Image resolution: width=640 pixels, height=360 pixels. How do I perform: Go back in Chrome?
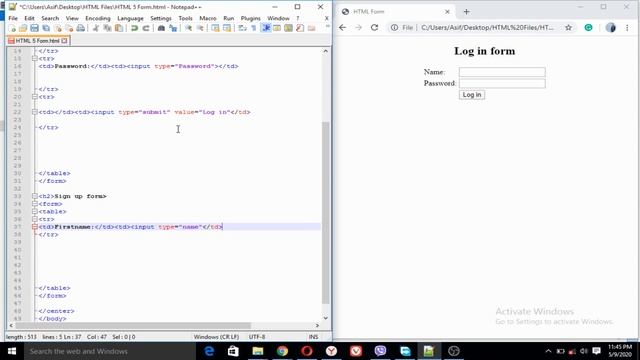pyautogui.click(x=342, y=27)
